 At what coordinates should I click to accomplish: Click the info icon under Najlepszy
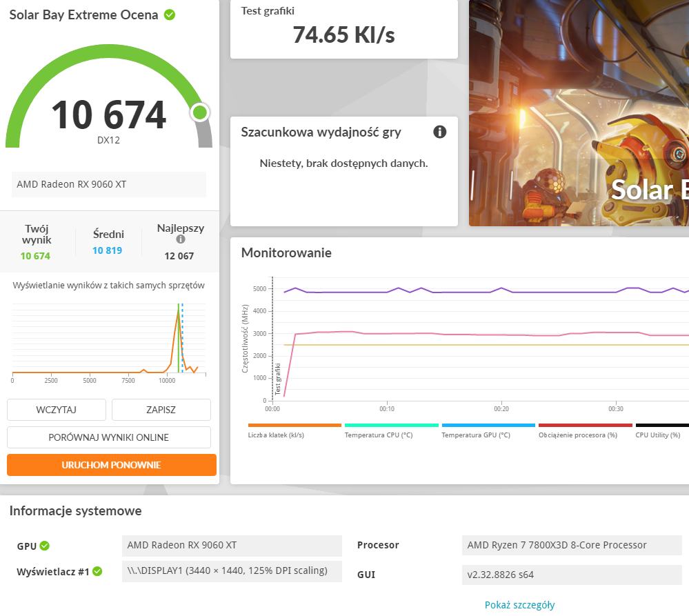tap(181, 239)
